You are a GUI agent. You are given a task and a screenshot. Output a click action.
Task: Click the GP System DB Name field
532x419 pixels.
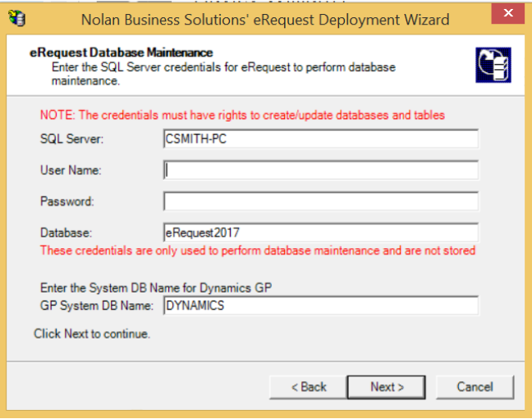point(320,306)
